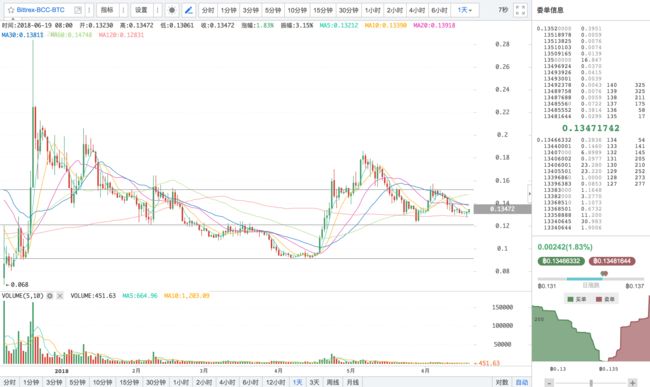Viewport: 650px width, 387px height.
Task: Select the drawing pen tool
Action: 189,10
